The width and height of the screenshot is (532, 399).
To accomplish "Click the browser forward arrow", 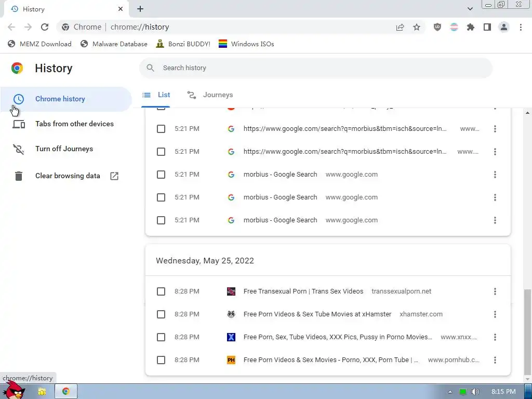I will click(28, 27).
